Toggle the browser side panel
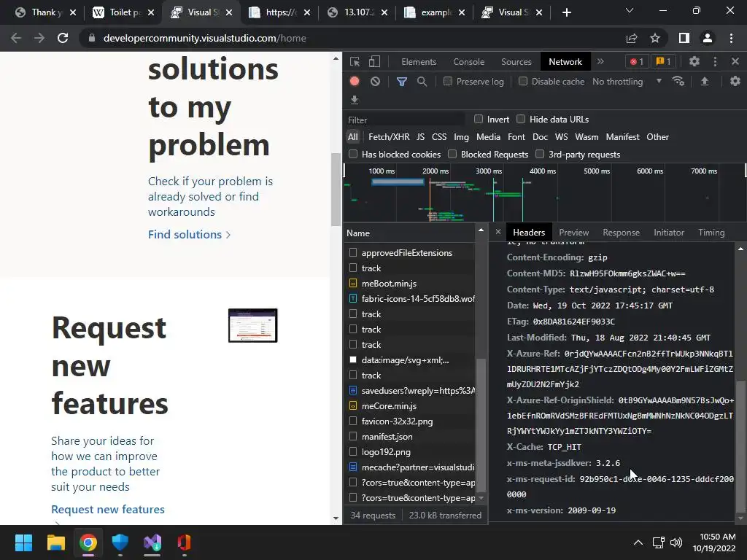The height and width of the screenshot is (560, 747). [684, 38]
